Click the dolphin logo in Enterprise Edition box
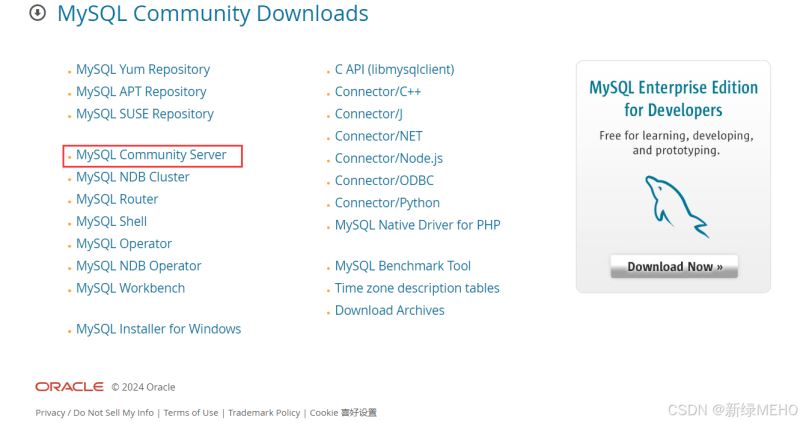This screenshot has height=423, width=800. click(677, 207)
